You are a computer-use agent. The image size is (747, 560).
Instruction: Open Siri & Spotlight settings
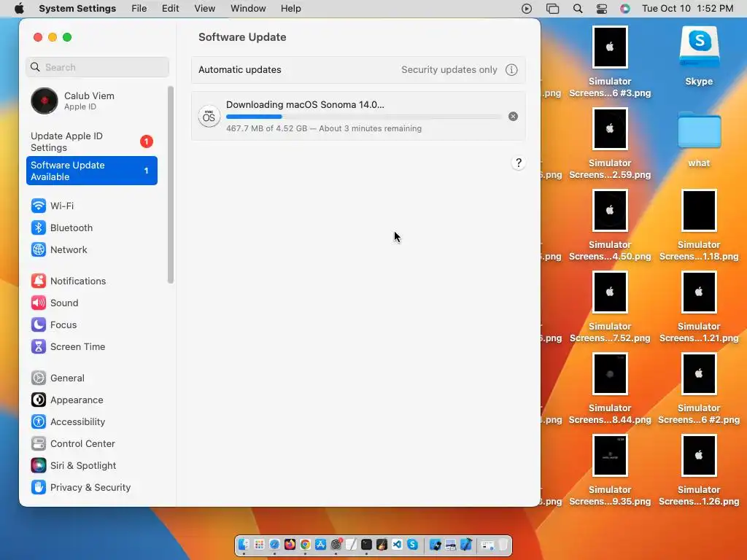[91, 466]
